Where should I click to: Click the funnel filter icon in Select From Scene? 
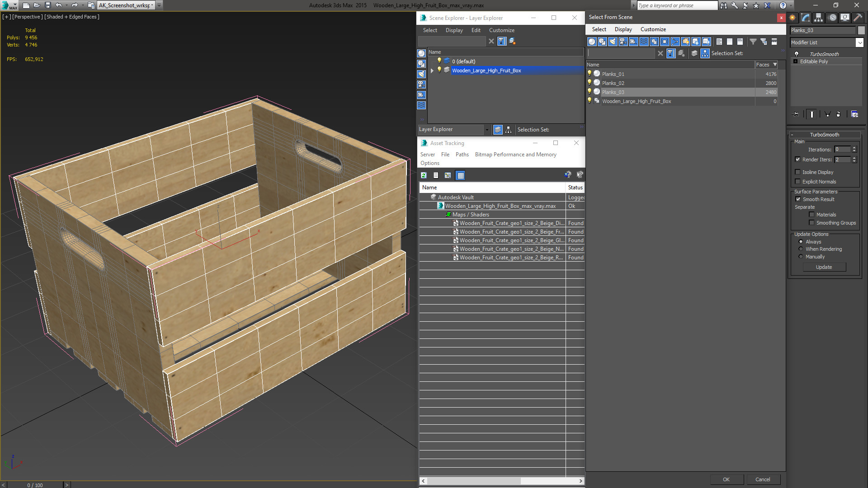pyautogui.click(x=753, y=42)
